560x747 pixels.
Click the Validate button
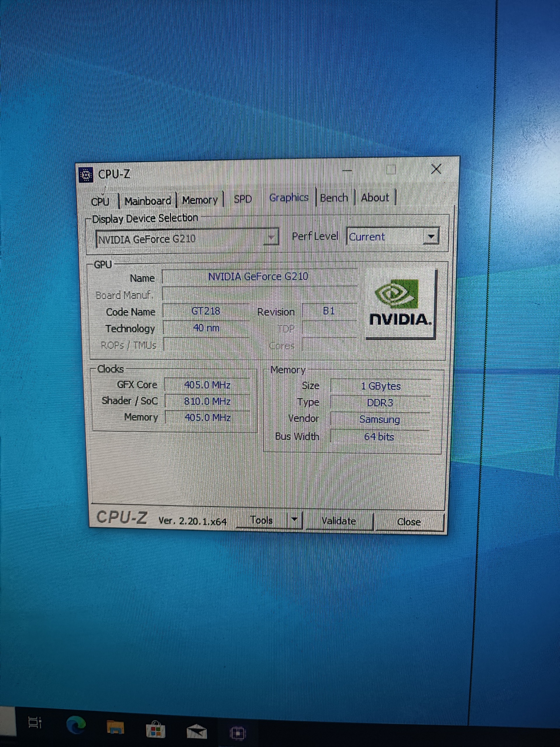click(x=339, y=521)
